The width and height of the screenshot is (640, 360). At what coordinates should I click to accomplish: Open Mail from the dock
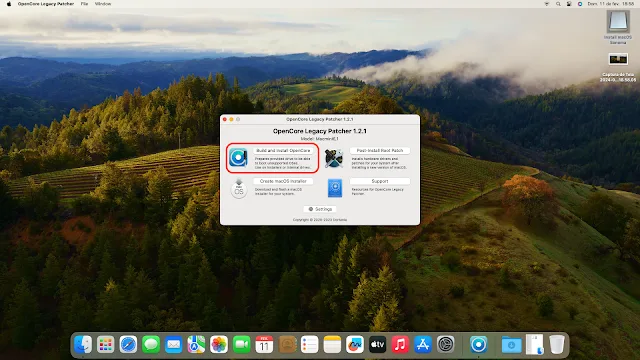173,344
